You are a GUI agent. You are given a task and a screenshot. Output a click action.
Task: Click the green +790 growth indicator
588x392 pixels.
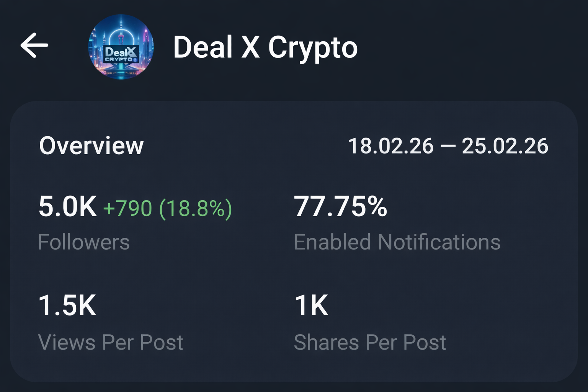(x=126, y=208)
